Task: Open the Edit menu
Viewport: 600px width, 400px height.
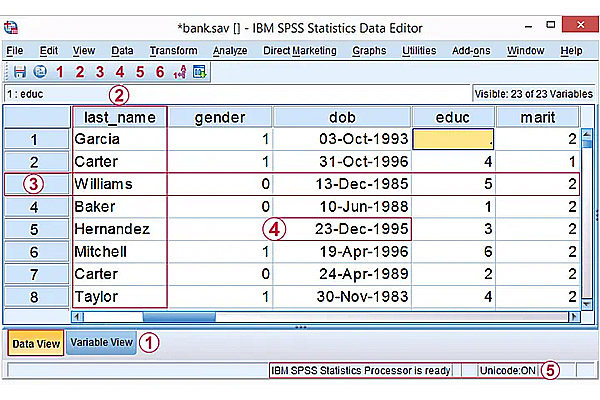Action: [49, 51]
